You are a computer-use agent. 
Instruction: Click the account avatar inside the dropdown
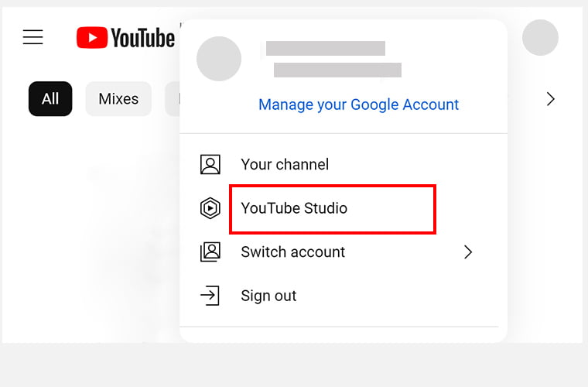219,59
